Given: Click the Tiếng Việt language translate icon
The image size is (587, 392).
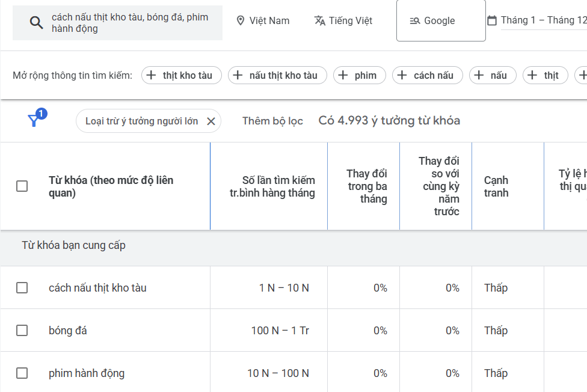Looking at the screenshot, I should coord(320,20).
